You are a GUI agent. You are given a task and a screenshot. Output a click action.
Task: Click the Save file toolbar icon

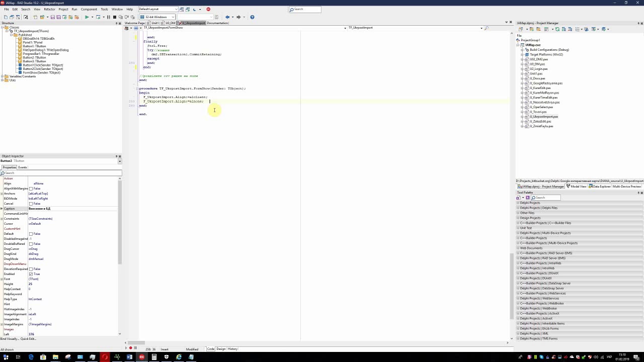click(x=52, y=17)
